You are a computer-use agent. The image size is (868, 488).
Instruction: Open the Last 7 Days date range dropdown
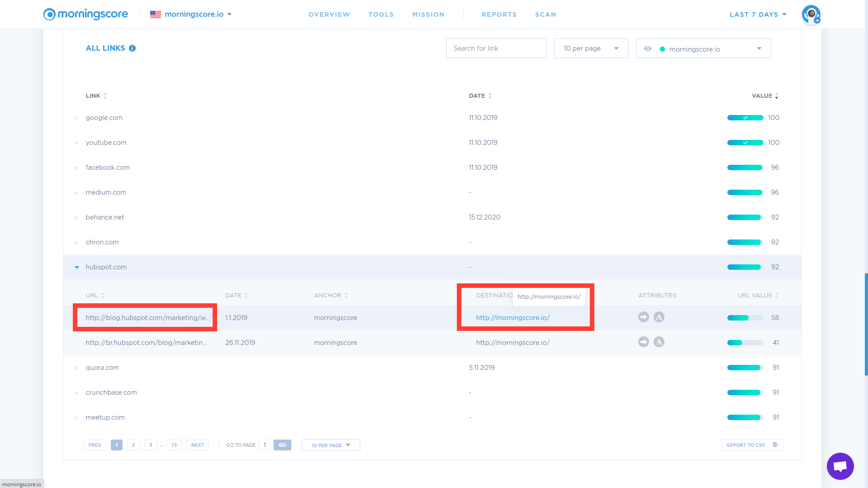(758, 14)
